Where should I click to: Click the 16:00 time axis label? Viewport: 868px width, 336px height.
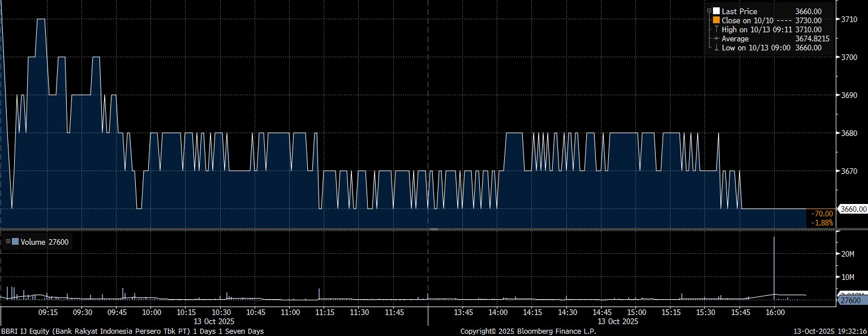(775, 312)
